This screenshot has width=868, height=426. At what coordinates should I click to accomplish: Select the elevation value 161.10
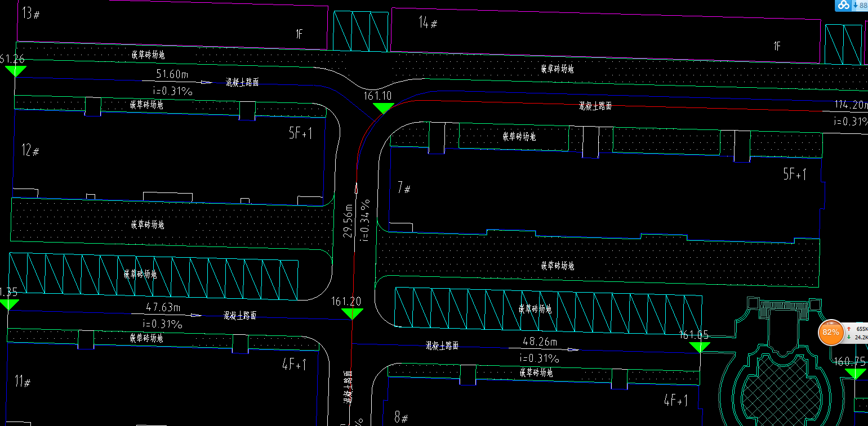click(x=379, y=96)
